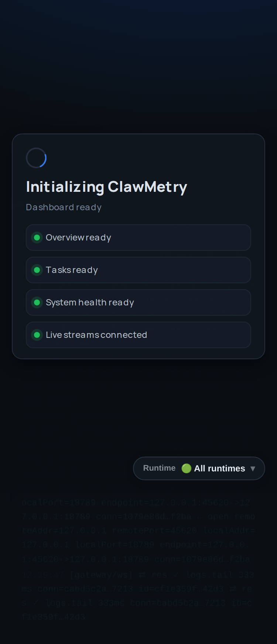The width and height of the screenshot is (277, 644).
Task: Click the green dot beside Tasks ready
Action: coord(37,270)
